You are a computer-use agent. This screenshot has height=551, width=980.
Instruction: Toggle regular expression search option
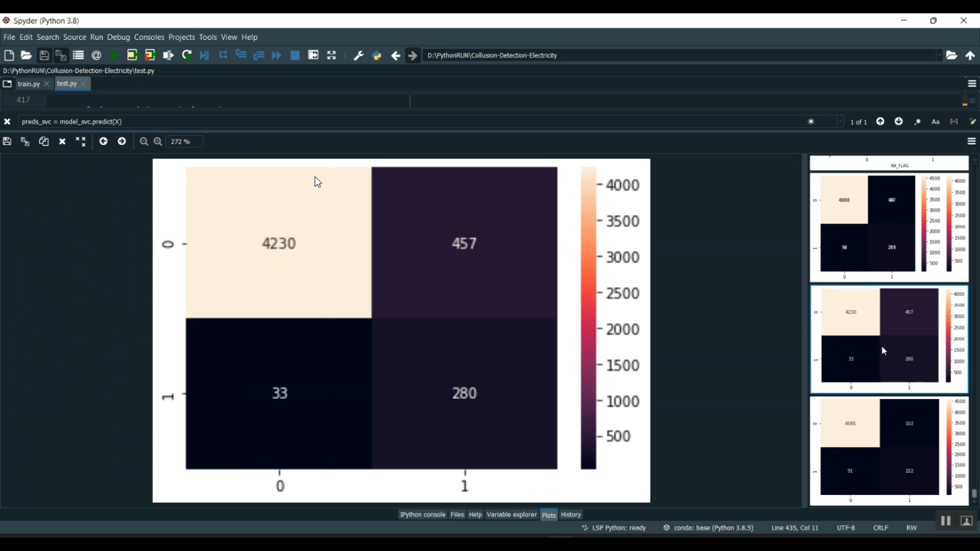pos(917,122)
